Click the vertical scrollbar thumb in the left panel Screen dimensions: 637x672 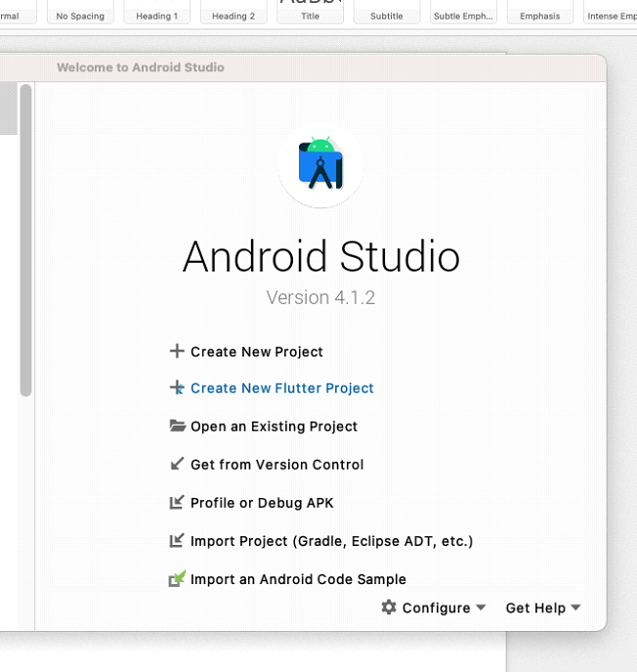[25, 240]
